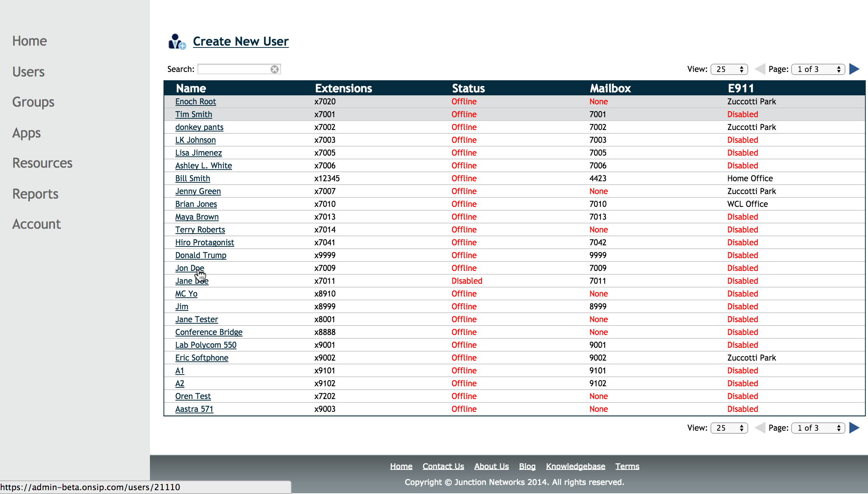Open user Eric Softphone

tap(202, 358)
